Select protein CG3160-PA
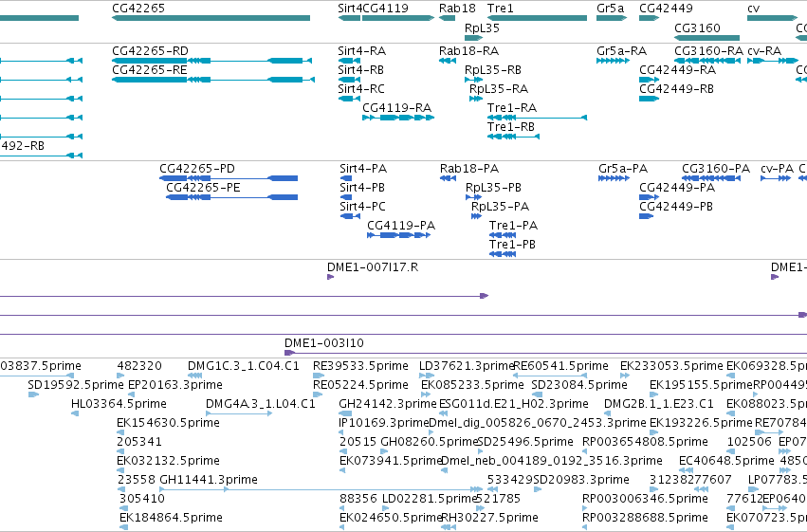Viewport: 807px width, 532px height. [716, 169]
